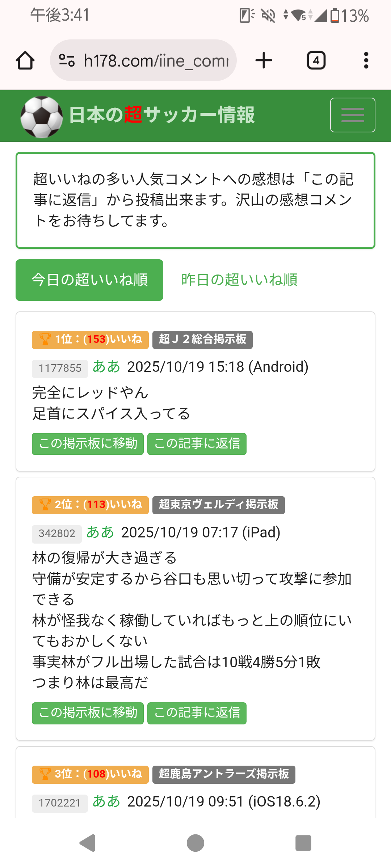
Task: Click この記事に返信 under the 1位 comment
Action: click(x=197, y=444)
